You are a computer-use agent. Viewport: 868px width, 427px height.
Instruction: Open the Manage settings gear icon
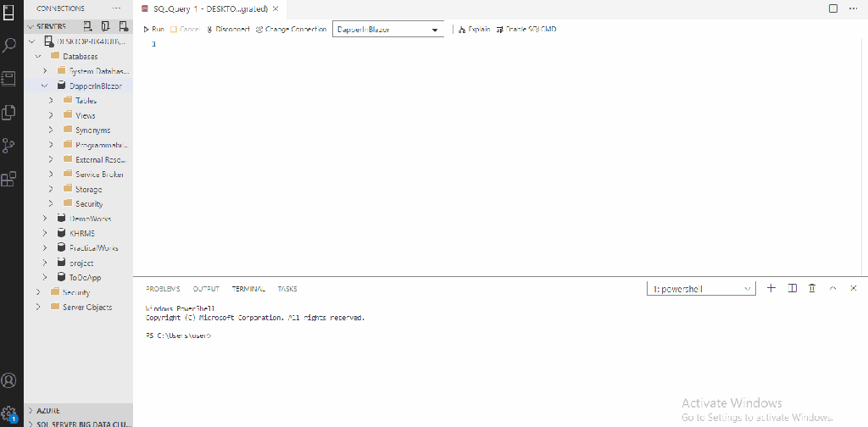[x=10, y=413]
